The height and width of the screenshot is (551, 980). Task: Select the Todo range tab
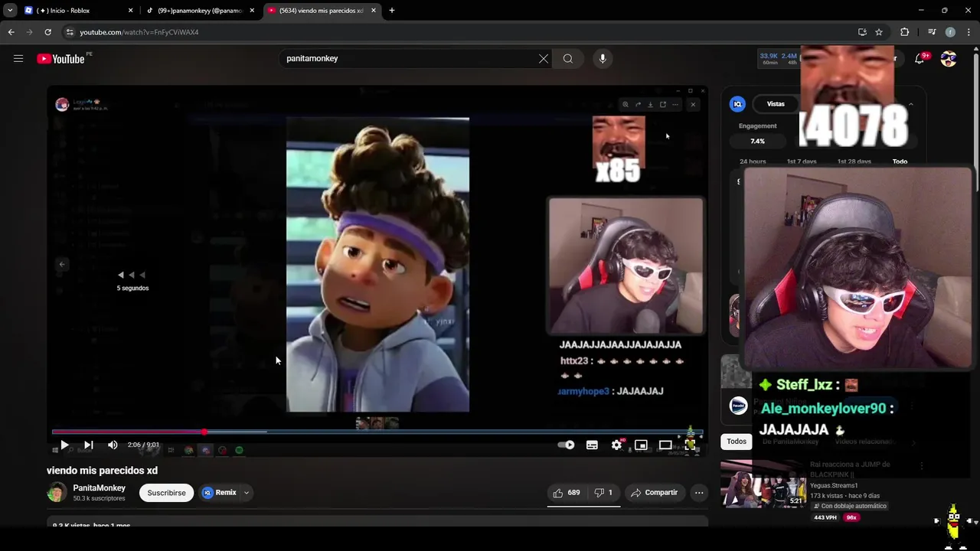pyautogui.click(x=900, y=161)
